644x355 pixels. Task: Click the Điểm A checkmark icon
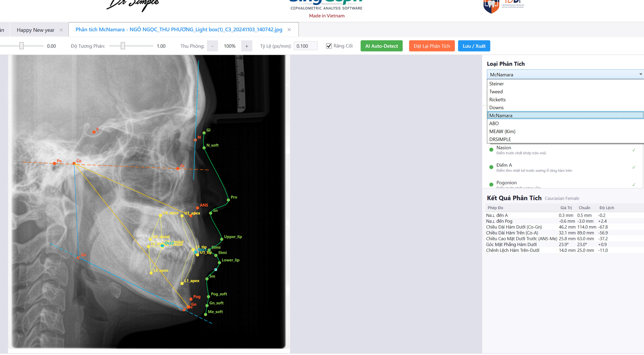(x=634, y=167)
